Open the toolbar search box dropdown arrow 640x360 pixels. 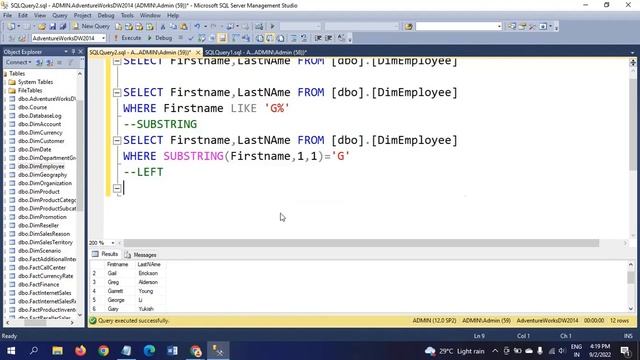tap(499, 27)
